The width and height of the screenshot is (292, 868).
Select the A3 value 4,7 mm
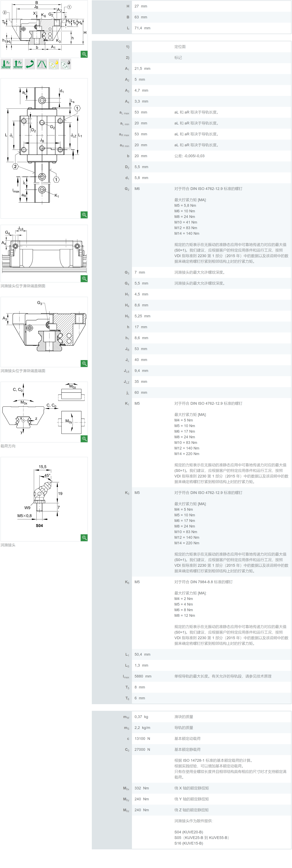click(141, 90)
